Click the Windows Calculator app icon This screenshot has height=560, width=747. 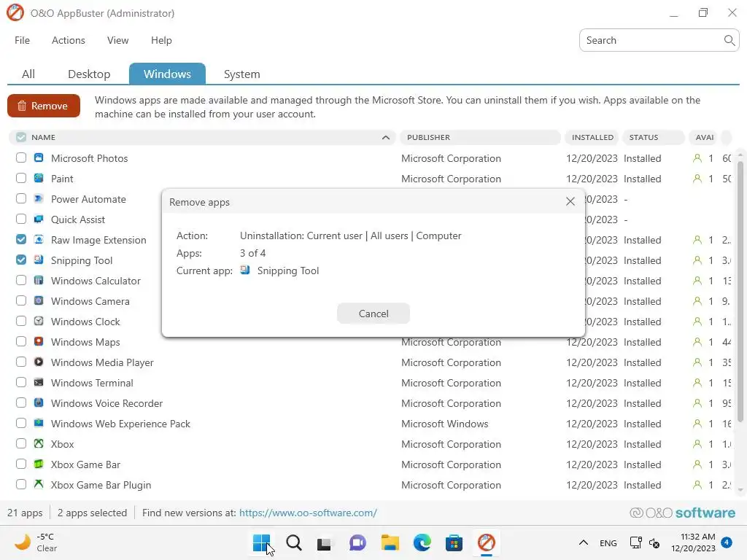click(39, 281)
